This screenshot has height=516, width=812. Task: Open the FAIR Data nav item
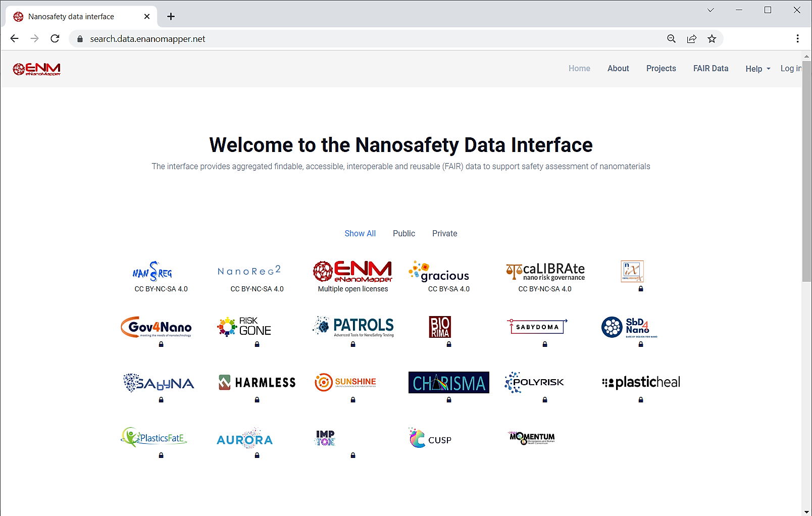tap(710, 68)
